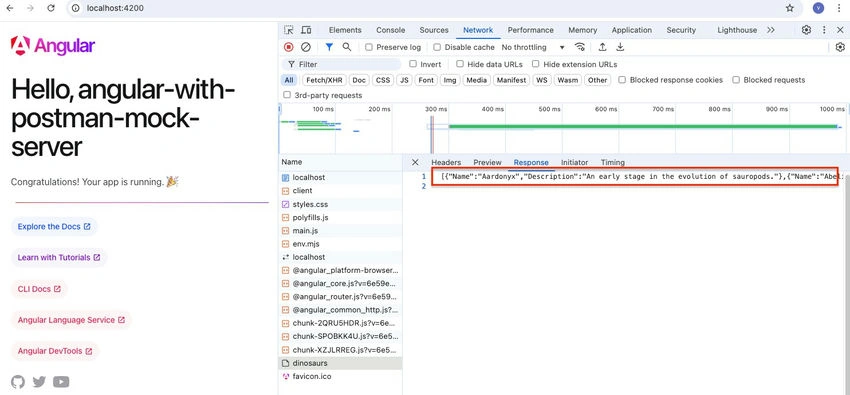Enable the Disable cache checkbox
This screenshot has height=395, width=850.
437,47
